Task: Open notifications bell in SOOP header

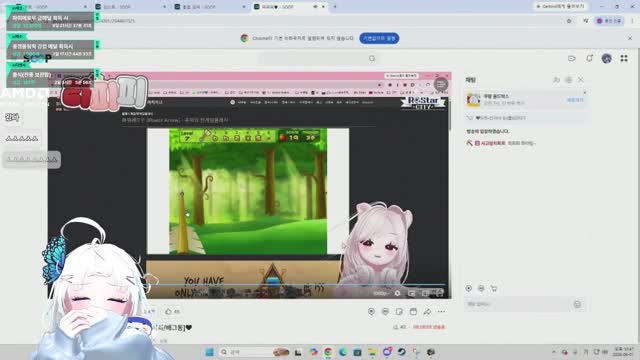Action: [589, 58]
